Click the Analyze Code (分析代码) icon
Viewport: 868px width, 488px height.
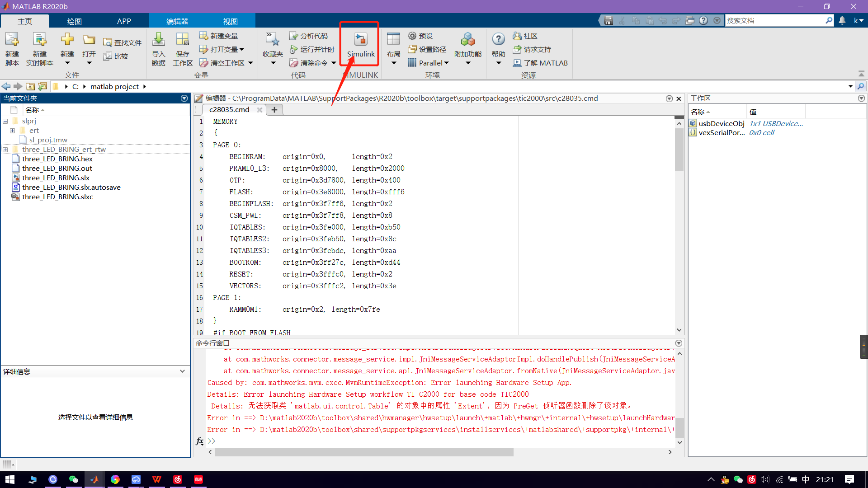coord(294,36)
